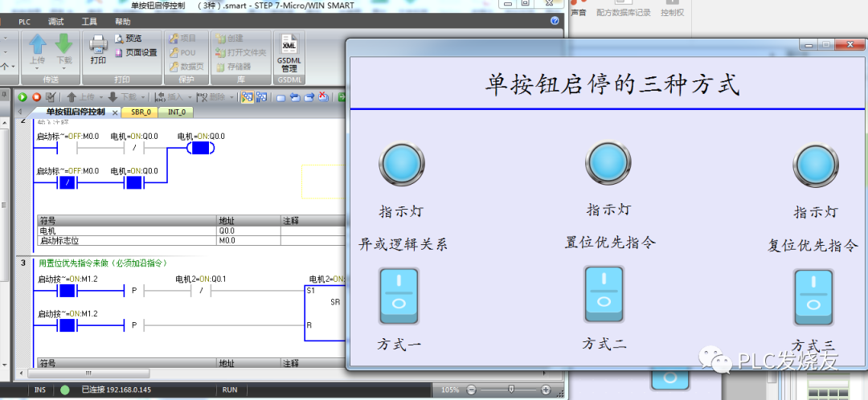Click the Compile checkmark icon
The height and width of the screenshot is (400, 868).
pyautogui.click(x=51, y=97)
